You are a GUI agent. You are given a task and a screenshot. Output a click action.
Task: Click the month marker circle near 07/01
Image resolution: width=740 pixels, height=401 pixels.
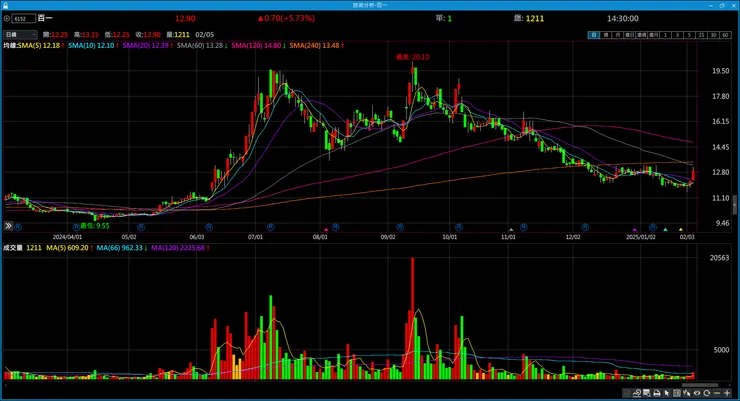[270, 227]
